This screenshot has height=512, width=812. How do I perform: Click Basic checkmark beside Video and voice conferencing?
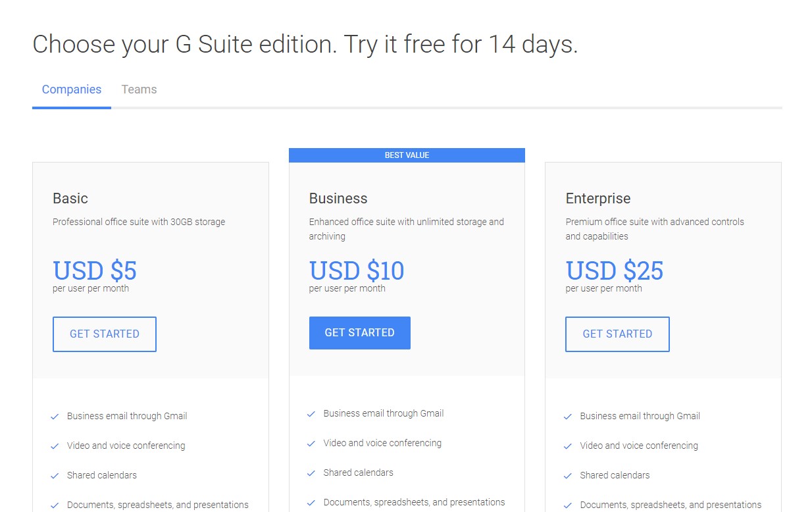(x=55, y=446)
